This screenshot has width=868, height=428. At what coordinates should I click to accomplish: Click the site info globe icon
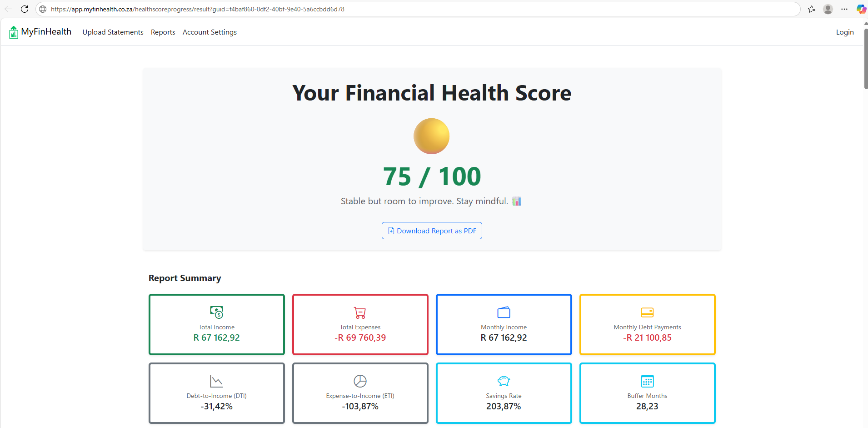pos(43,9)
